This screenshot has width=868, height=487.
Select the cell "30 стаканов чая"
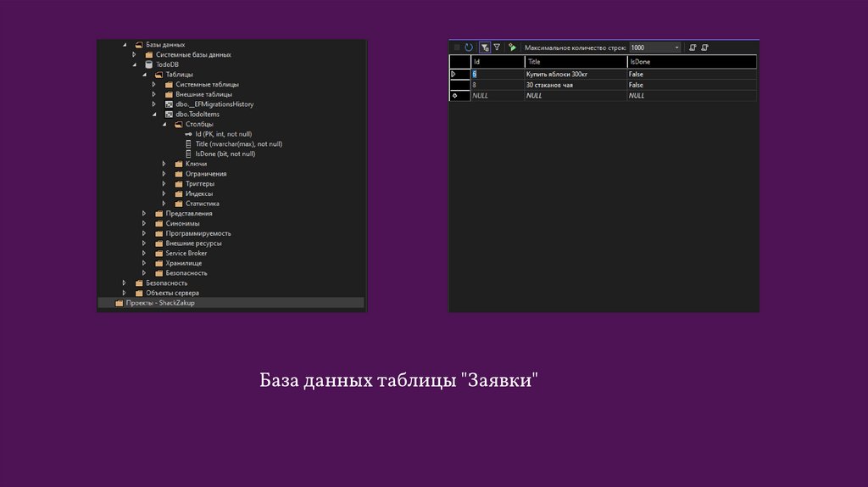click(x=576, y=85)
